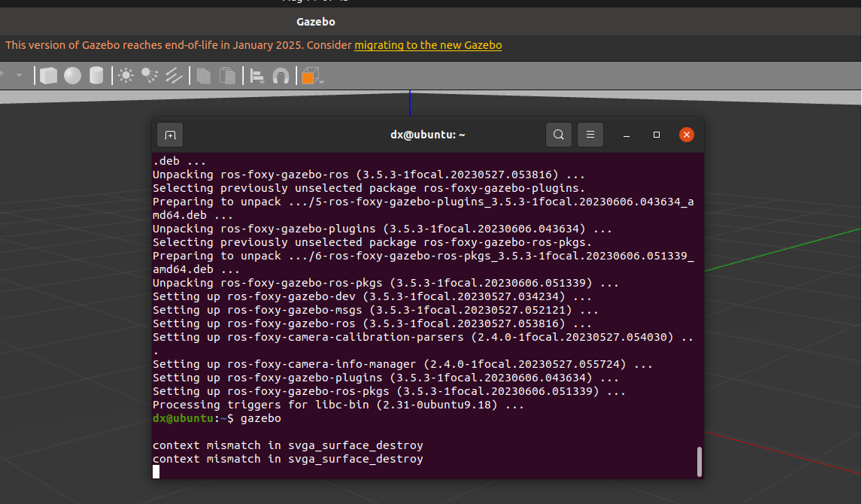This screenshot has height=504, width=862.
Task: Click the Gazebo window title bar text
Action: 316,22
